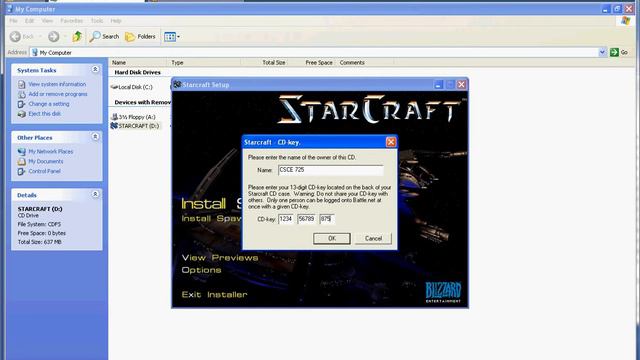Open My Network Places link
The width and height of the screenshot is (640, 360).
coord(51,151)
